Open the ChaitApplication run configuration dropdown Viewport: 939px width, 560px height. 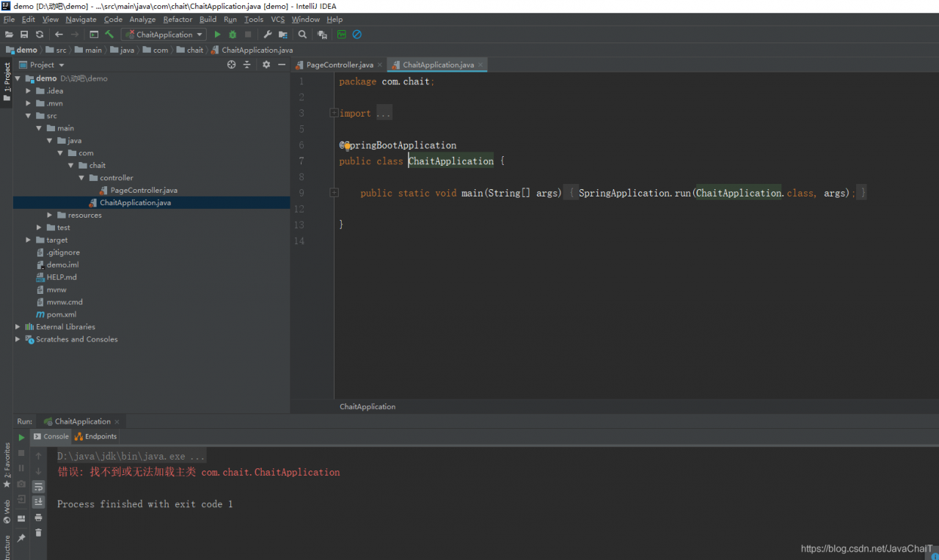(164, 34)
